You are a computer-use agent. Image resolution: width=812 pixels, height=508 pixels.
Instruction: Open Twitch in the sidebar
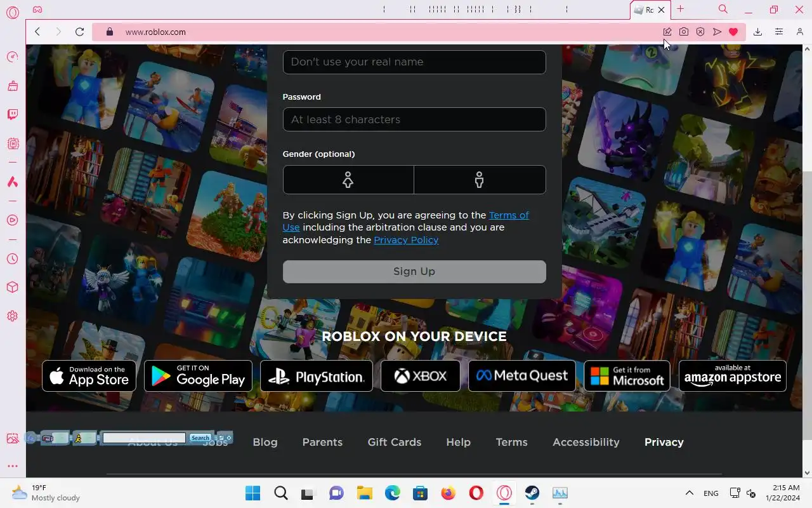click(12, 115)
